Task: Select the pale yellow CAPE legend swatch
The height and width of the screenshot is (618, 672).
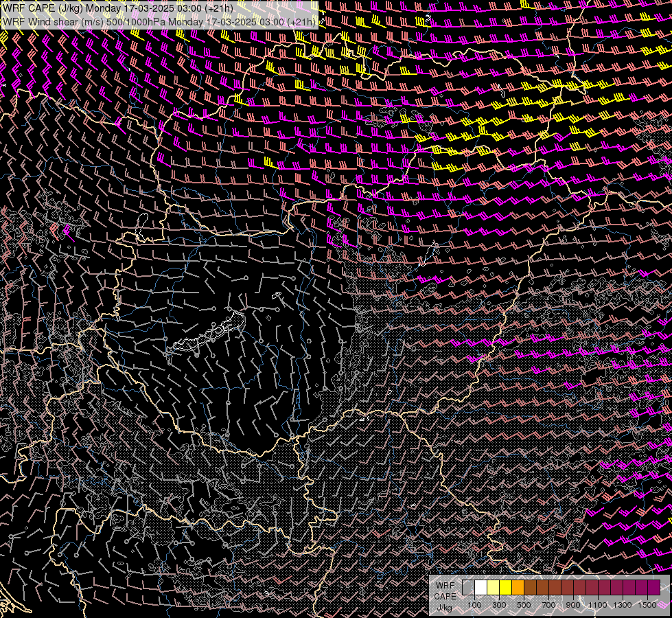Action: pos(494,588)
